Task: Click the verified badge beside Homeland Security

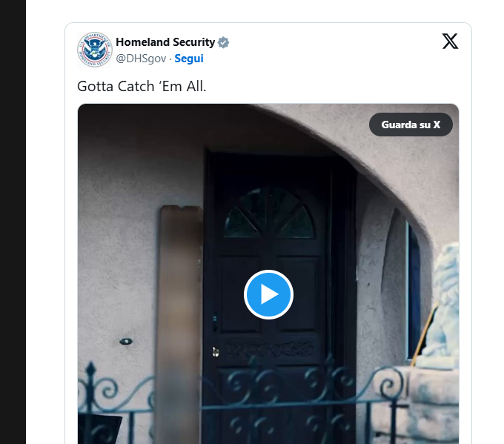Action: tap(223, 42)
